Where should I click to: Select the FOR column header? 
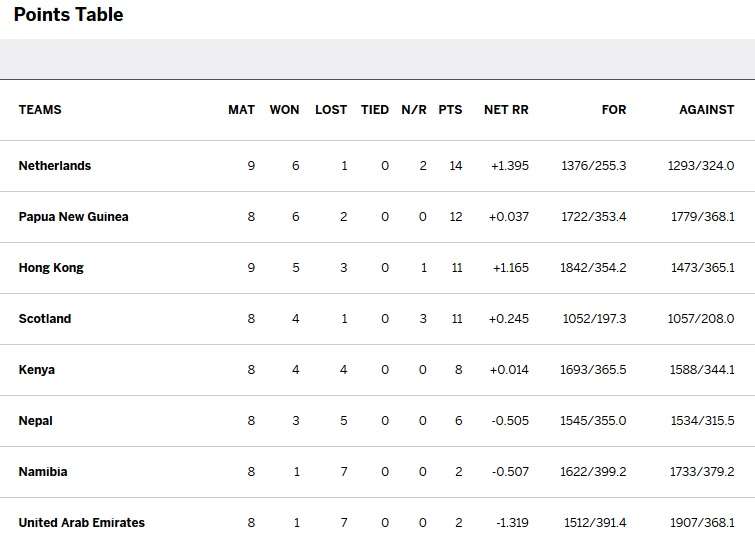614,110
